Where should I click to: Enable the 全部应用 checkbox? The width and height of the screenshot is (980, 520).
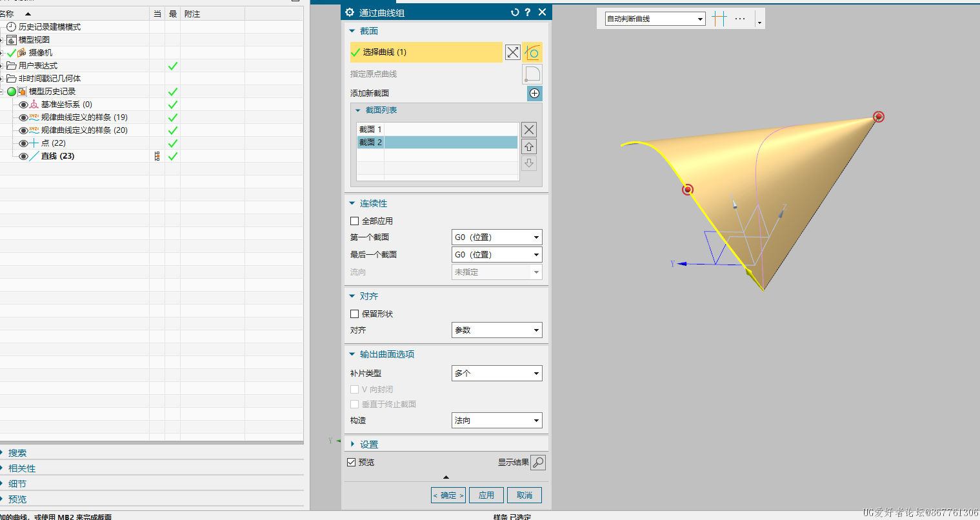pyautogui.click(x=354, y=221)
